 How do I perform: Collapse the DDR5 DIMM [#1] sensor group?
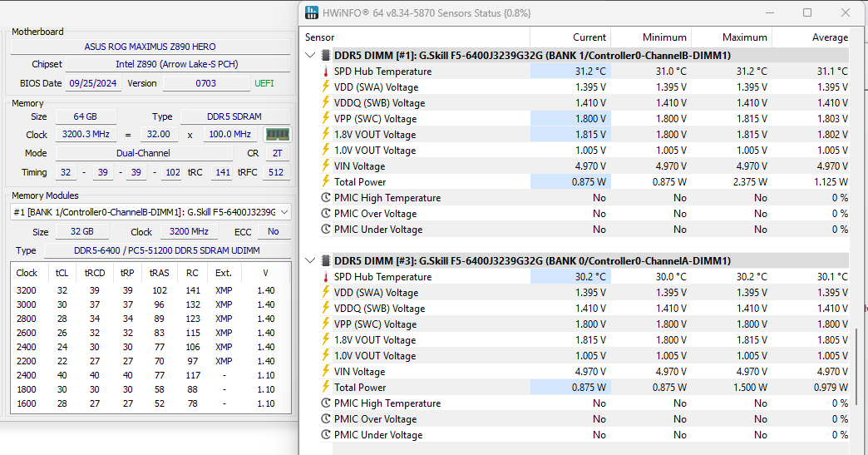pos(311,56)
